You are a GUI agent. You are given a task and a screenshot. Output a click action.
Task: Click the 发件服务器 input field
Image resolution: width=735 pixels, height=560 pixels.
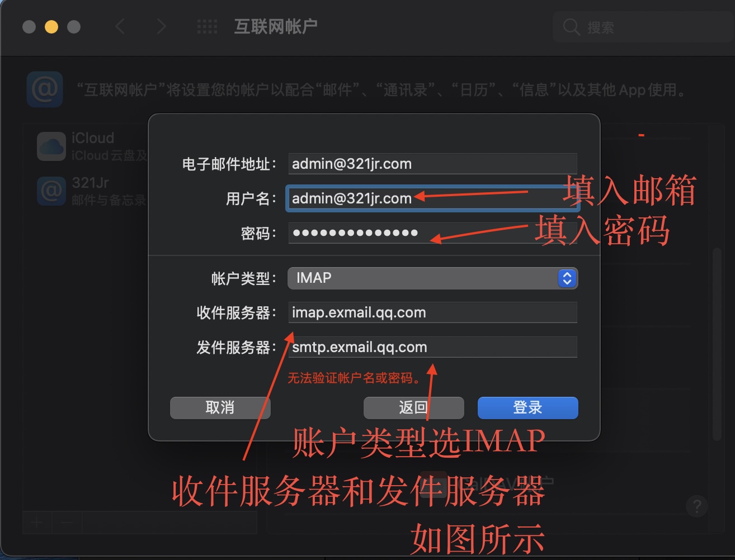pyautogui.click(x=433, y=347)
